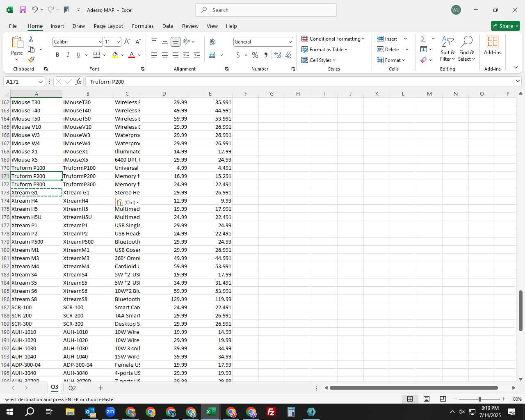Align cell text to the left
525x420 pixels.
click(x=154, y=55)
